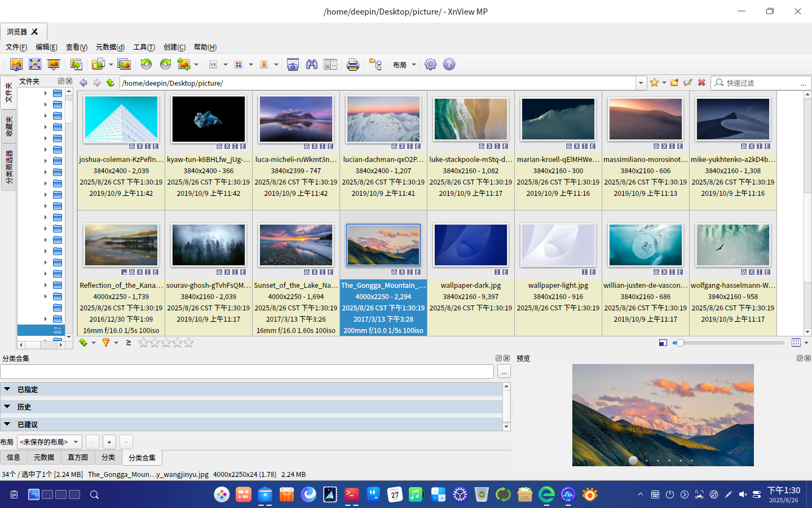
Task: Switch to the 收藏夹 side panel
Action: [8, 126]
